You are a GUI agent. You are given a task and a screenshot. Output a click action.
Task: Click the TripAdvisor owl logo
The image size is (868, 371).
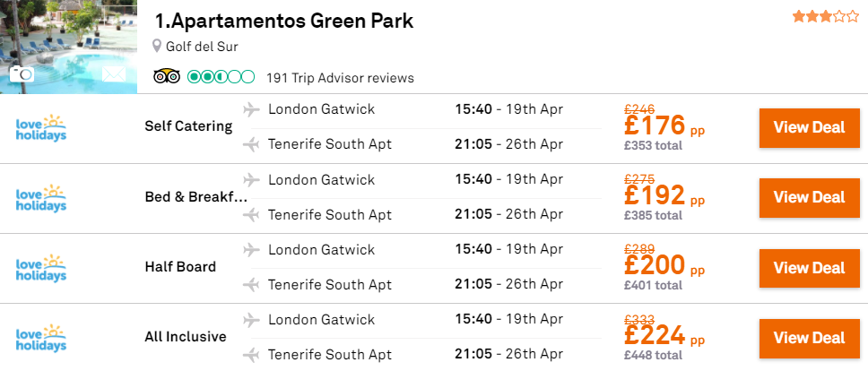coord(167,76)
